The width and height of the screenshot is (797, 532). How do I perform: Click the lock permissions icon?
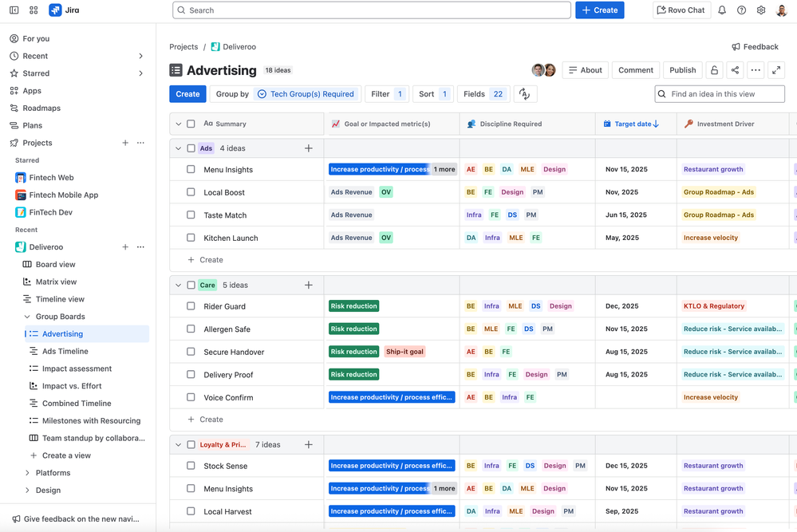[x=714, y=70]
